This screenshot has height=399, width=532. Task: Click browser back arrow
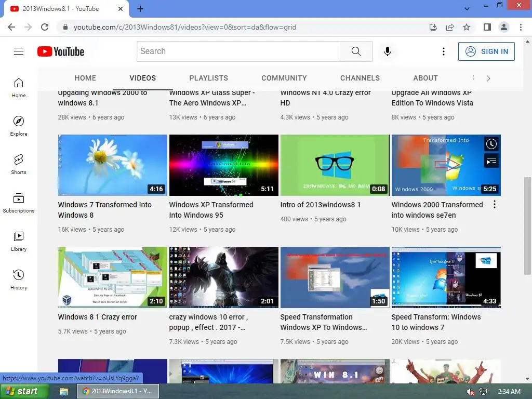coord(11,27)
